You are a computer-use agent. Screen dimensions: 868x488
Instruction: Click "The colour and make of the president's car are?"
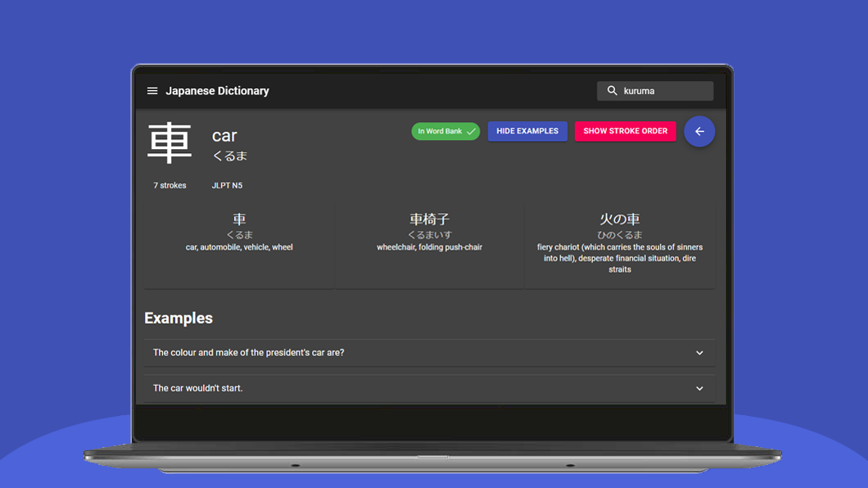coord(249,352)
